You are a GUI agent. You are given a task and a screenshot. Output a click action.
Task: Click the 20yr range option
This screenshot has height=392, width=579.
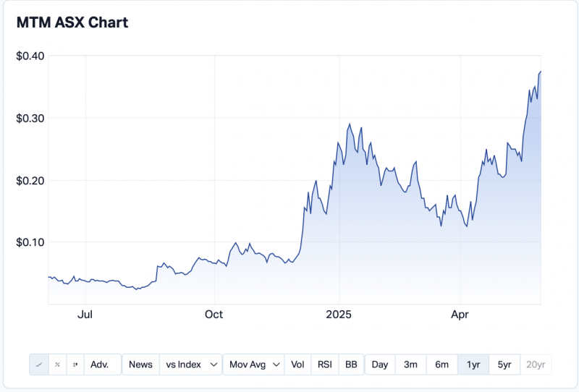tap(536, 365)
